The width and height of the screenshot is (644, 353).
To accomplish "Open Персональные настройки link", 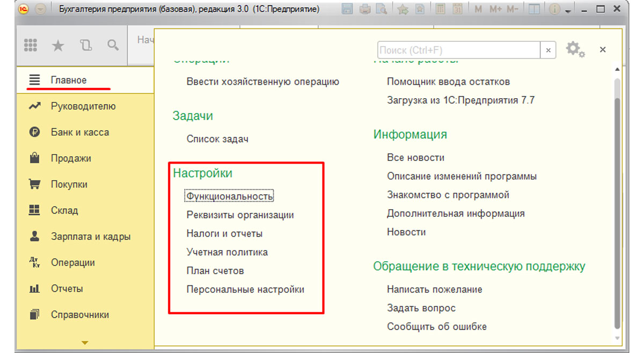I will click(245, 290).
